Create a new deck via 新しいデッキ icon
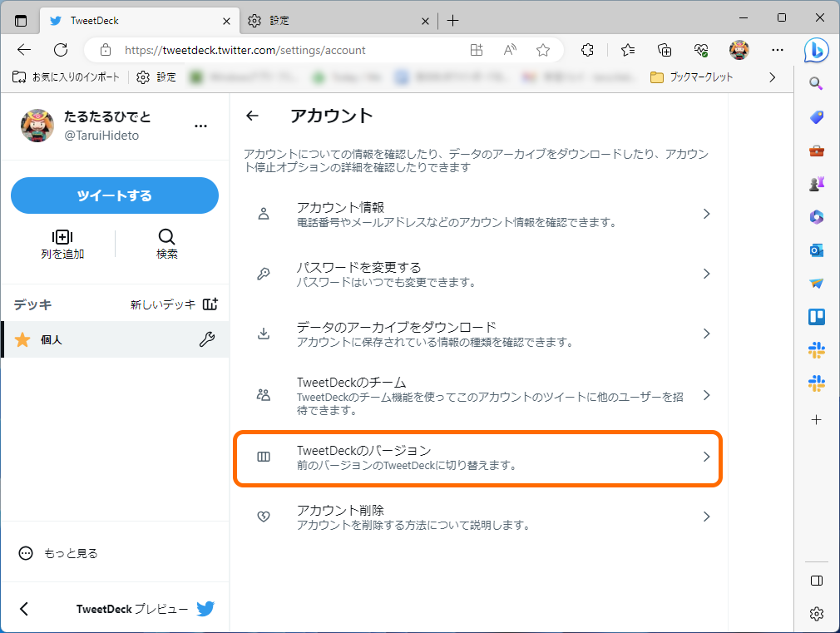Viewport: 840px width, 633px height. click(x=210, y=304)
